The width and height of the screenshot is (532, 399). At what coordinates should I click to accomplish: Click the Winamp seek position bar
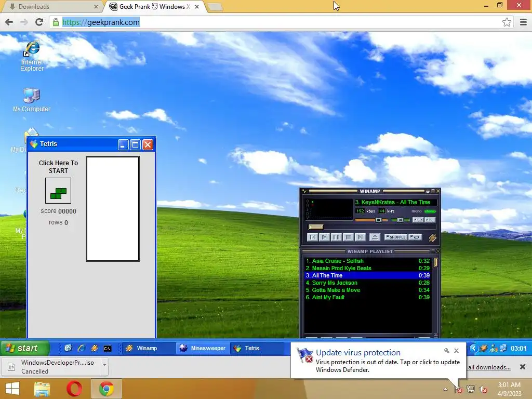pyautogui.click(x=371, y=227)
